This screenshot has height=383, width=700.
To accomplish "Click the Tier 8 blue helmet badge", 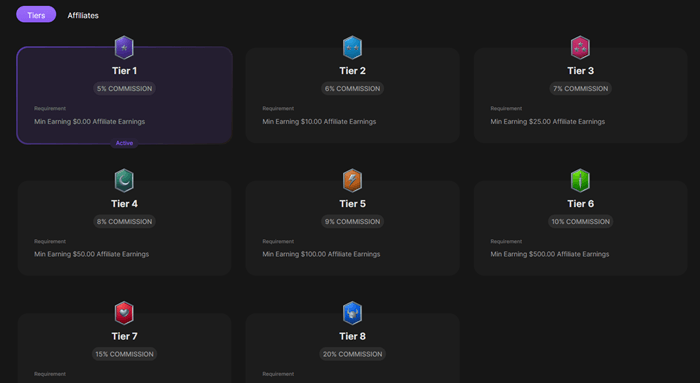I will pyautogui.click(x=352, y=313).
